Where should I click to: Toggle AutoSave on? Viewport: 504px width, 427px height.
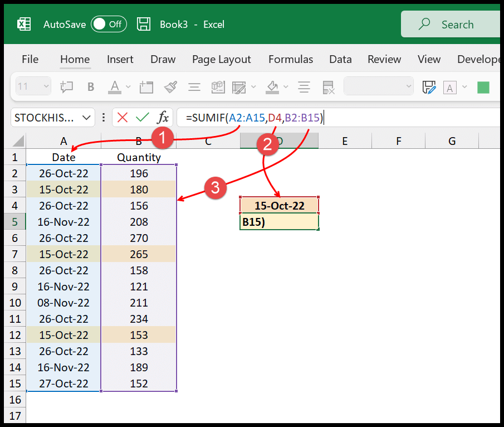(x=109, y=24)
